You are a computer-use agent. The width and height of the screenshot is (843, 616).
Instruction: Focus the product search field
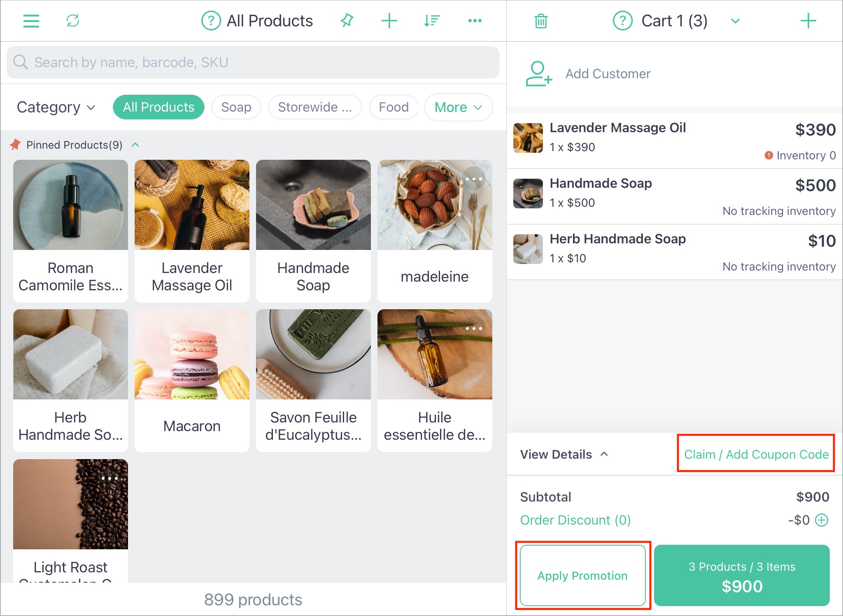(x=253, y=63)
